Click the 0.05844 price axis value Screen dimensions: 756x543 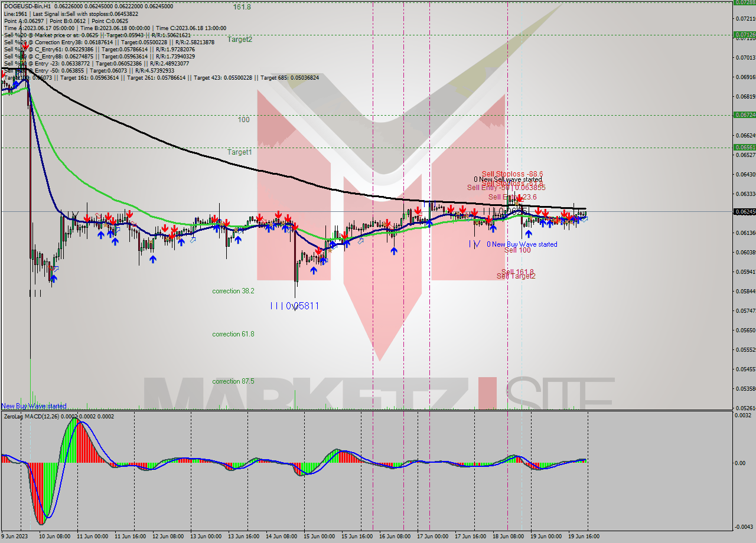tap(746, 291)
